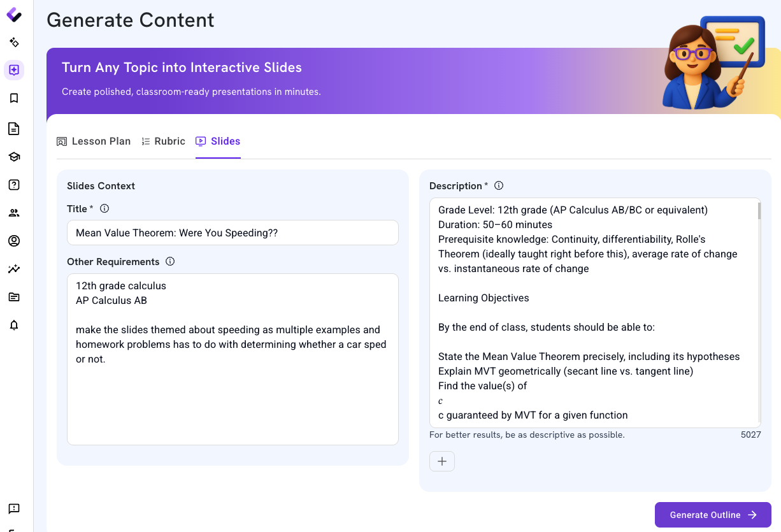This screenshot has height=532, width=781.
Task: Open the question mark help sidebar icon
Action: pos(14,185)
